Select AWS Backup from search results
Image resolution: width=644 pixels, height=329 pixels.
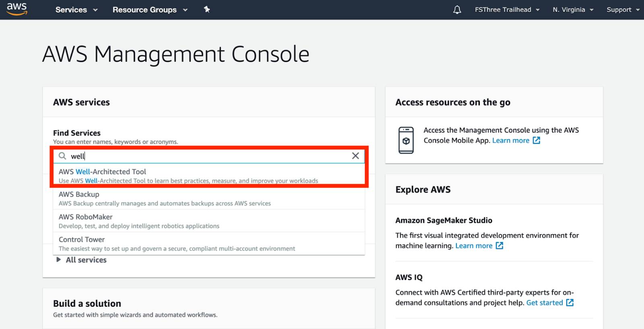pos(209,198)
